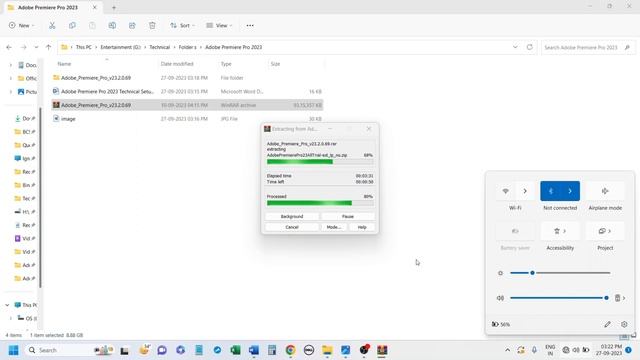Image resolution: width=640 pixels, height=360 pixels.
Task: Click the Mode... button in WinRAR dialog
Action: 333,227
